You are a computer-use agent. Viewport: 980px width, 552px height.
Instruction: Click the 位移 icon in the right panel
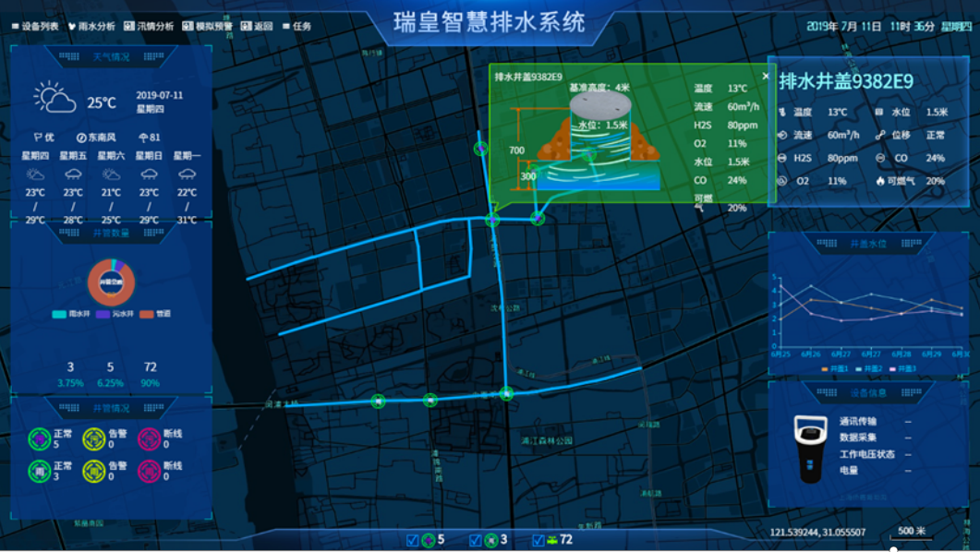(x=880, y=135)
